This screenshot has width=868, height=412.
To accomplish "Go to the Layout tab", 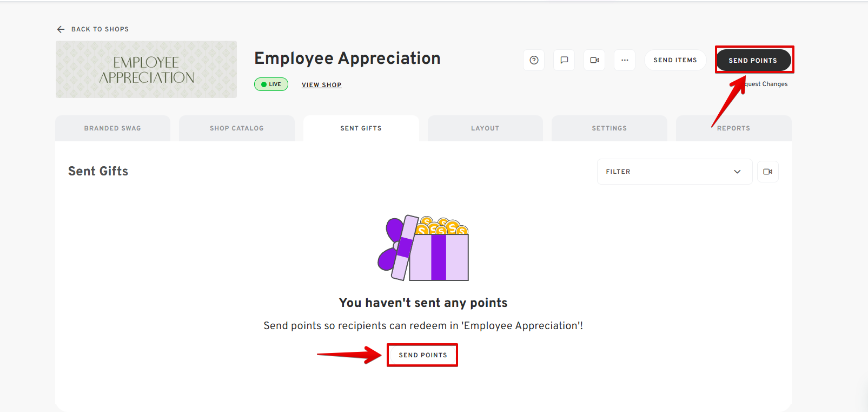I will pos(485,128).
